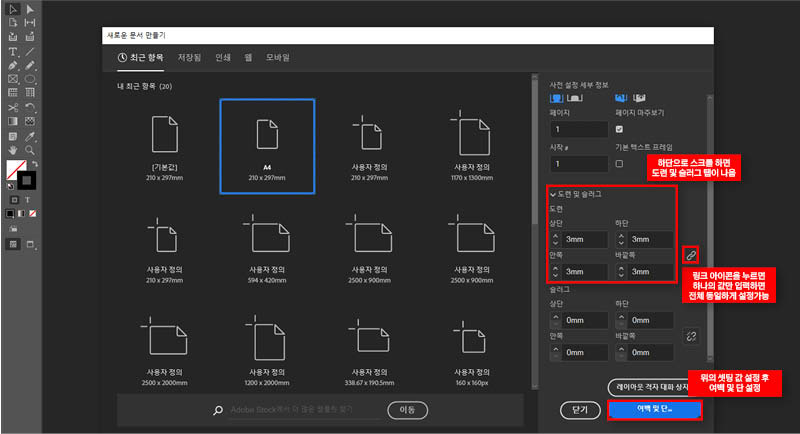Uncheck the 페이지 마주보기 checkbox
Screen dimensions: 800x434
tap(619, 129)
